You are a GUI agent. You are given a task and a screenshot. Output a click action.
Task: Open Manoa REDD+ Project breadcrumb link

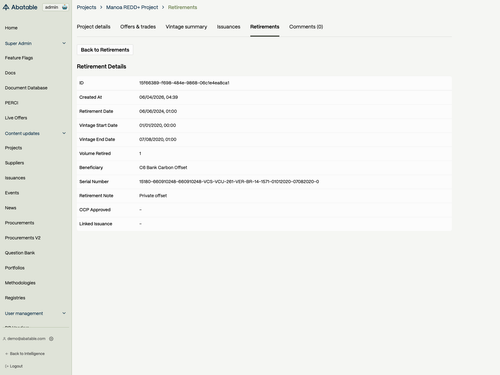[x=132, y=7]
